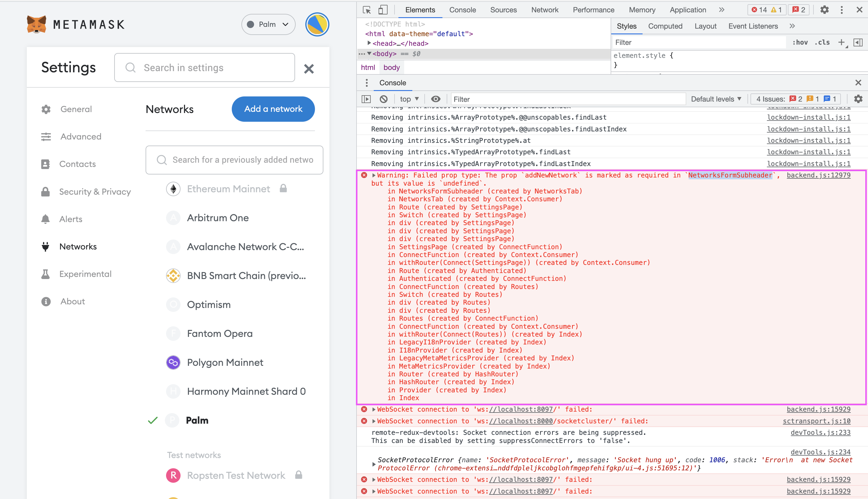Click the Add a network button
868x499 pixels.
[x=273, y=109]
